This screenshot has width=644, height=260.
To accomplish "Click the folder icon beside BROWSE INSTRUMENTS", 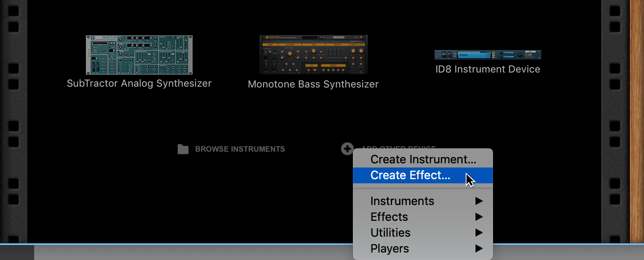I will point(183,149).
